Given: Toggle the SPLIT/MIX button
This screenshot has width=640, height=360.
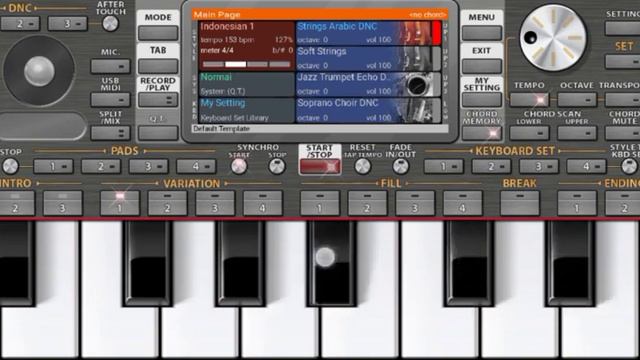Looking at the screenshot, I should point(110,133).
